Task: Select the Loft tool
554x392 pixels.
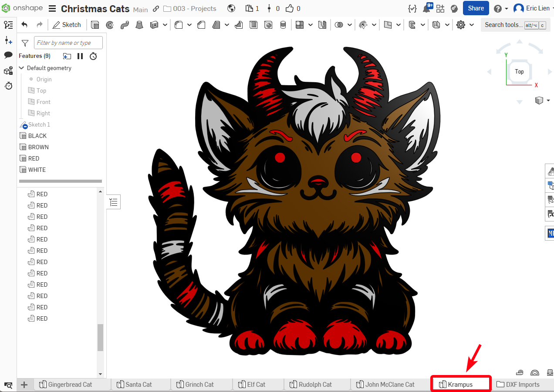Action: 139,25
